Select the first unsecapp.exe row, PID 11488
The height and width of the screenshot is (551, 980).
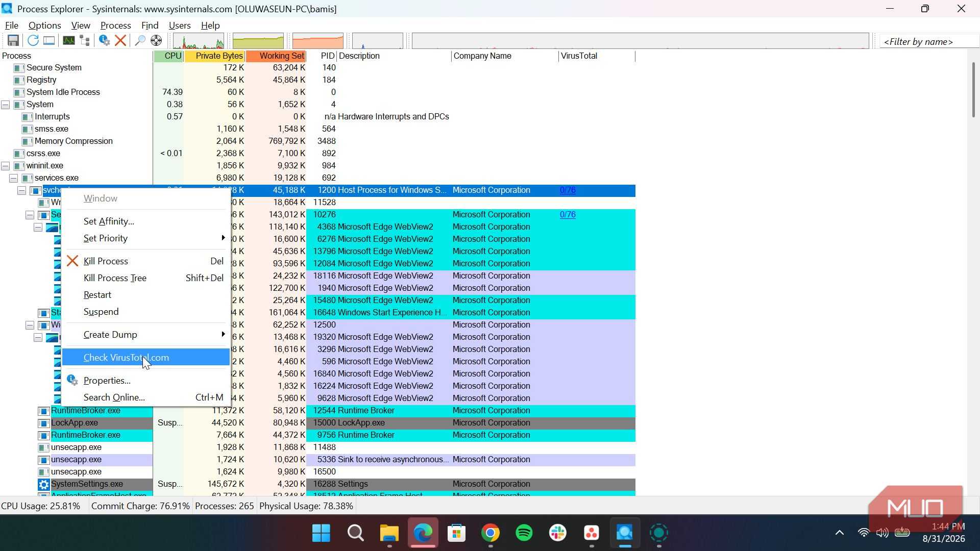click(x=317, y=447)
